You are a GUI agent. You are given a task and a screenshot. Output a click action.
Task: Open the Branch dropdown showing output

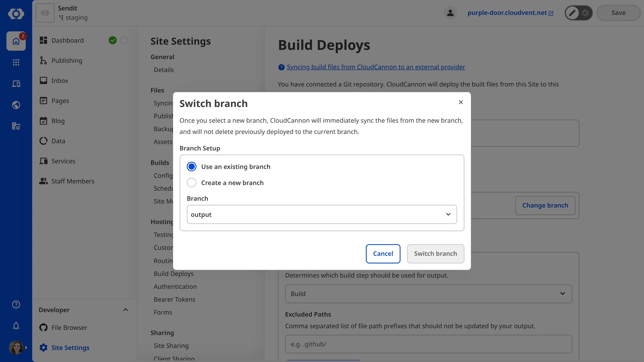click(322, 214)
